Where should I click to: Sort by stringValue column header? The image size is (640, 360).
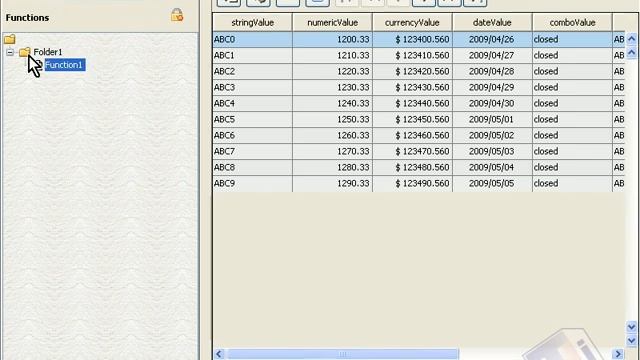click(252, 23)
